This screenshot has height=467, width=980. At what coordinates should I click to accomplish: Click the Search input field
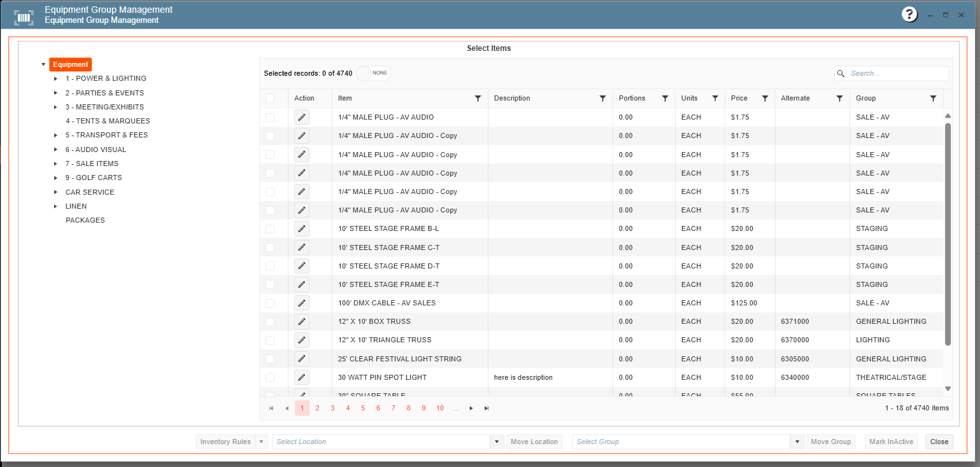point(898,73)
